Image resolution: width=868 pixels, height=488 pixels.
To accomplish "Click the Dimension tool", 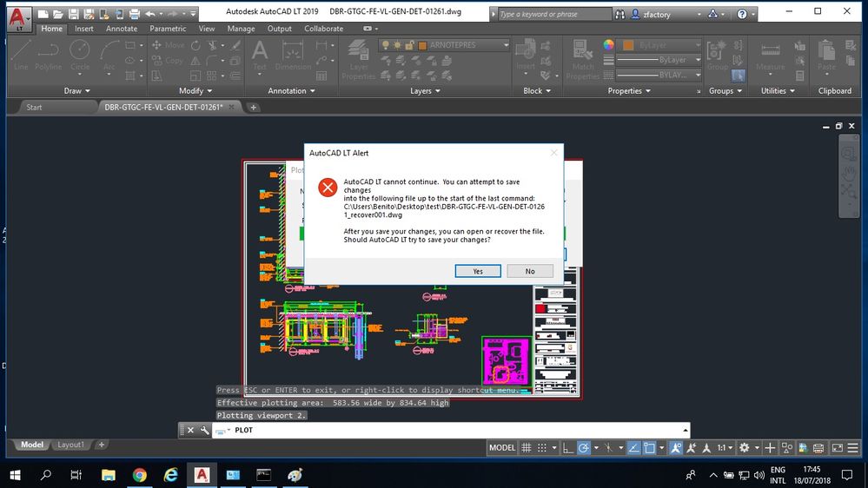I will pos(293,56).
